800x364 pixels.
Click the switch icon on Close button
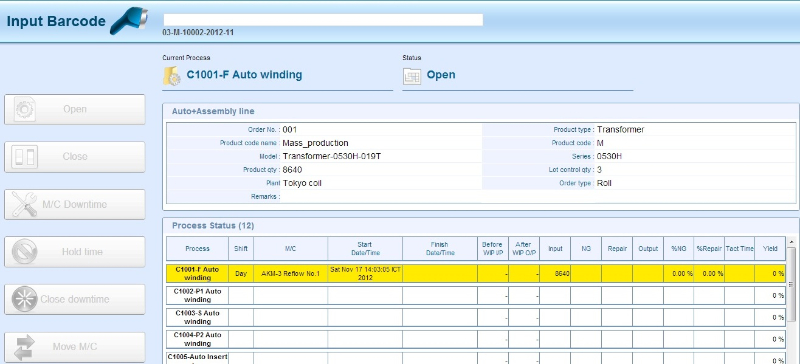click(24, 157)
